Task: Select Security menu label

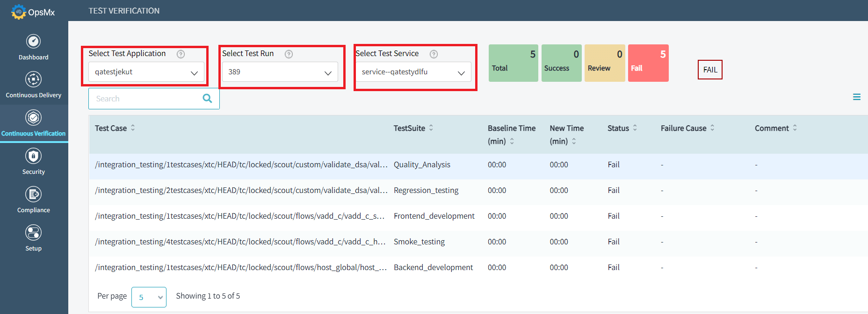Action: (33, 171)
